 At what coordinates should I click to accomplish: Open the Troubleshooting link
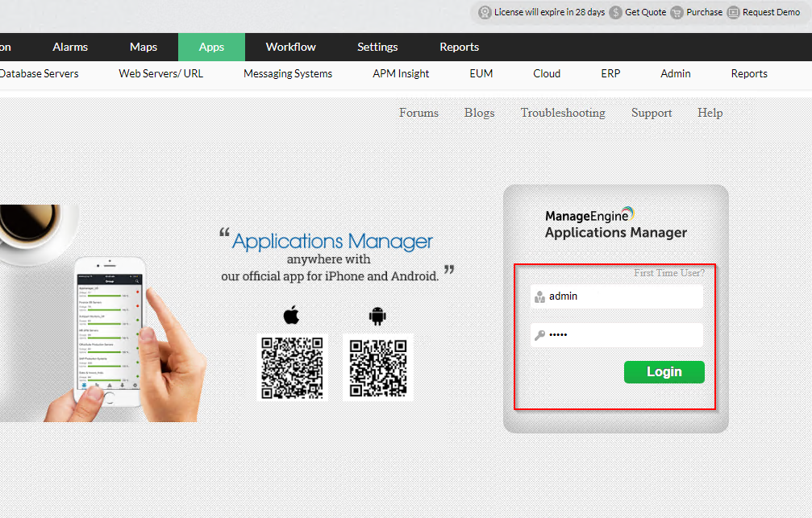(x=563, y=113)
